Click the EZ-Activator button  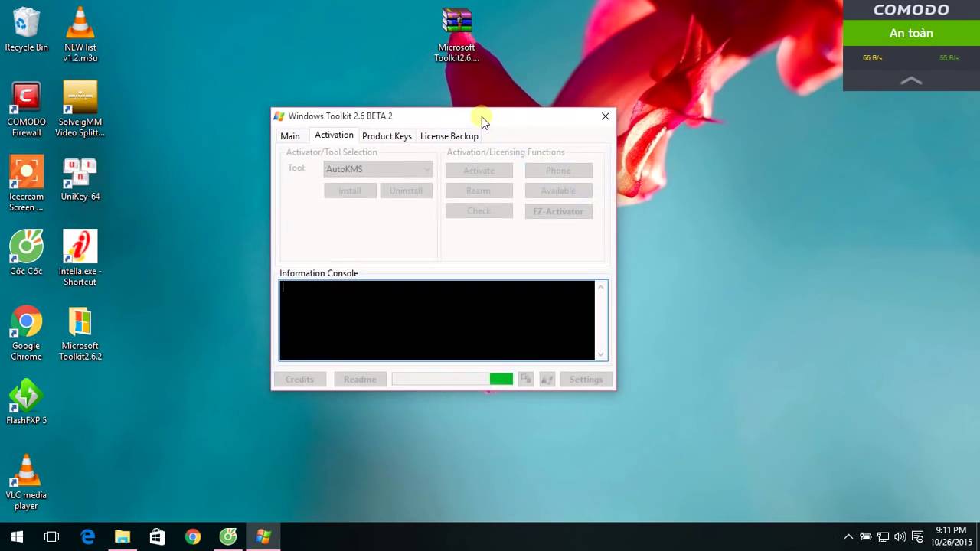pyautogui.click(x=558, y=211)
